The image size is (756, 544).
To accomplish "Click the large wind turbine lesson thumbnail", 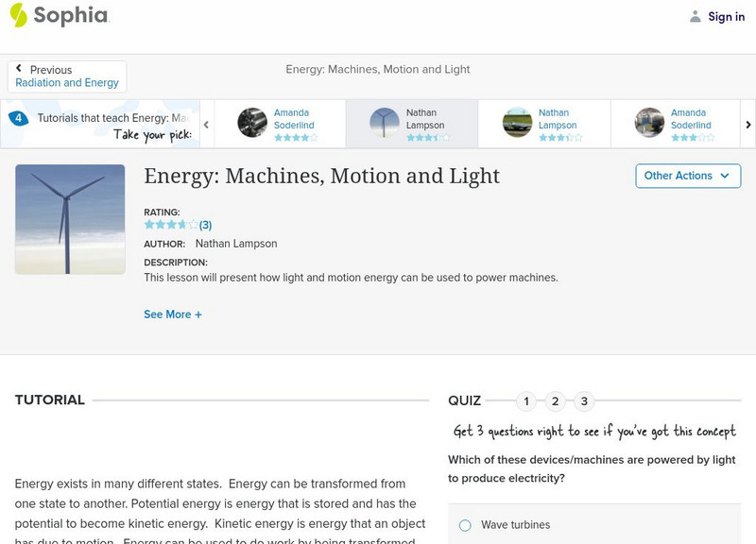I will pos(70,219).
